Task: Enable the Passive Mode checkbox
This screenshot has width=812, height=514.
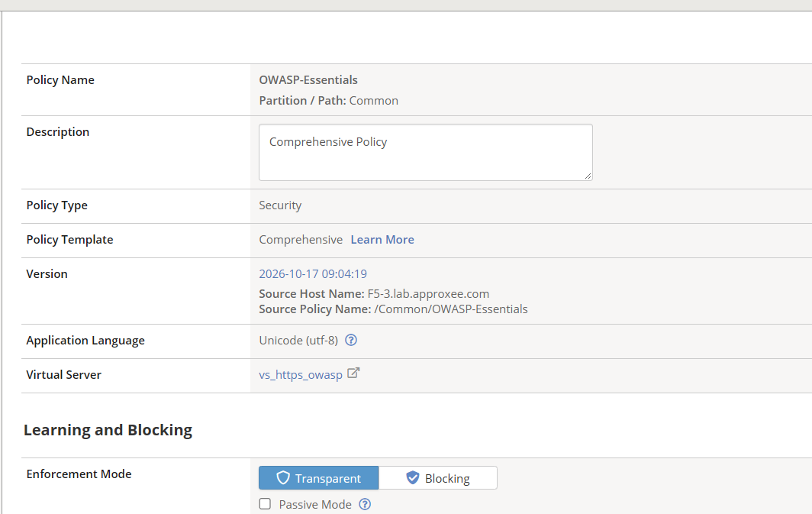Action: click(x=265, y=503)
